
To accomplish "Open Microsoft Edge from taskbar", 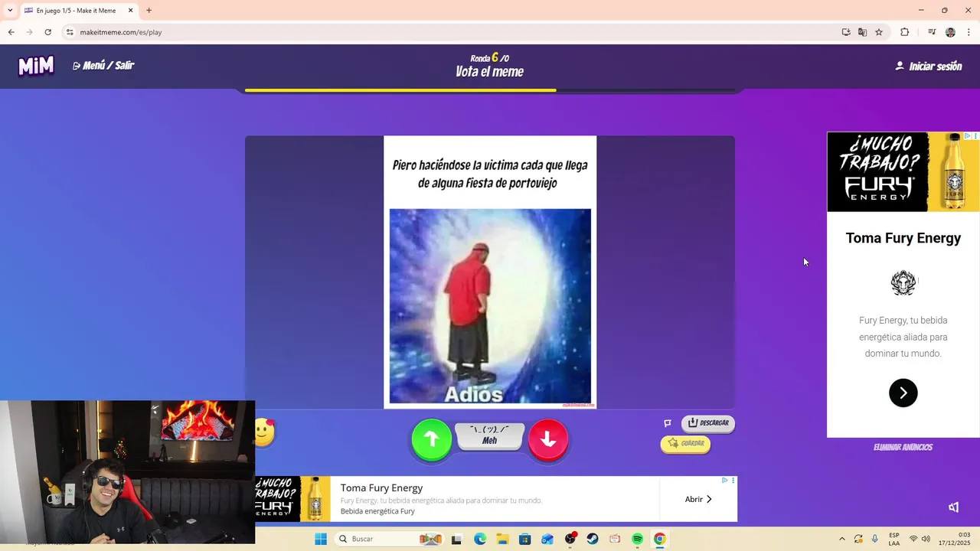I will pos(480,539).
